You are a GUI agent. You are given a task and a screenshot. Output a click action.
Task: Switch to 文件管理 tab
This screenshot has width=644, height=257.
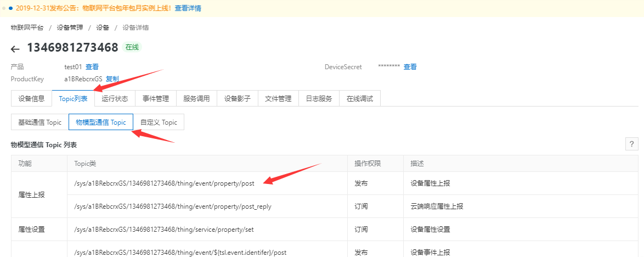(x=278, y=99)
